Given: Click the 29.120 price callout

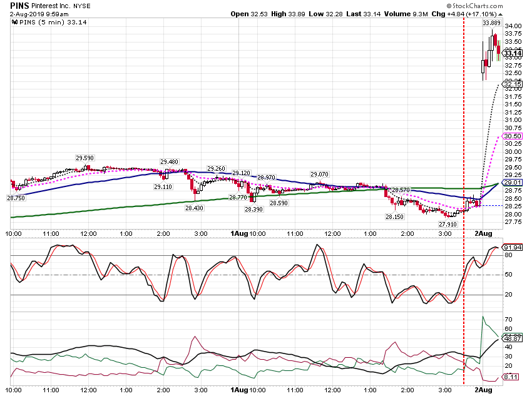Looking at the screenshot, I should tap(241, 173).
